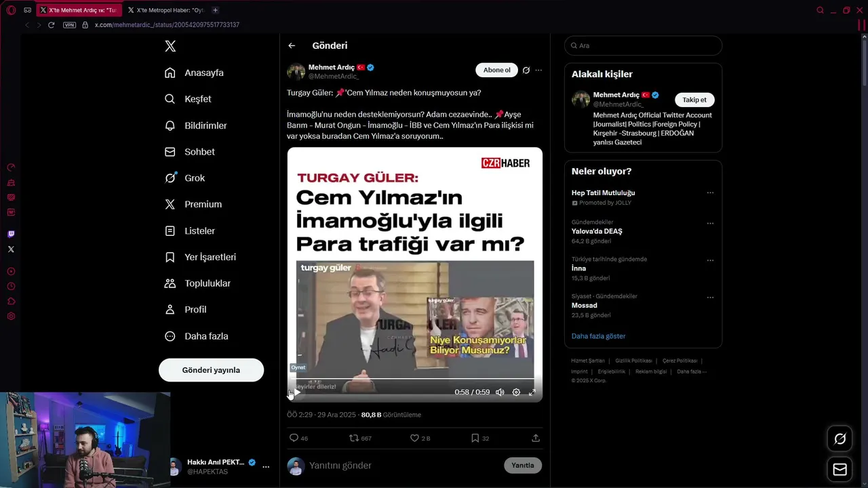This screenshot has height=488, width=868.
Task: Open a new browser tab with plus
Action: point(215,10)
